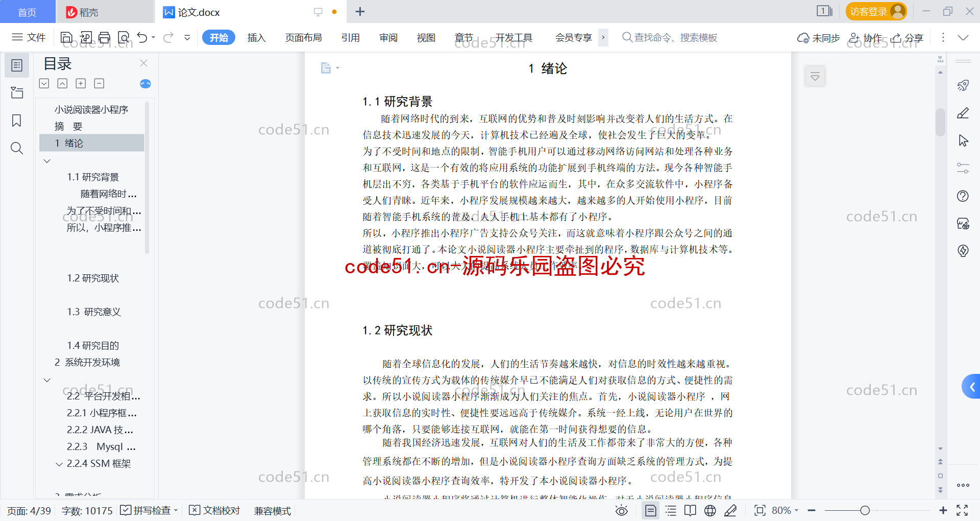Click the blue smart outline robot icon
This screenshot has height=521, width=980.
click(145, 84)
